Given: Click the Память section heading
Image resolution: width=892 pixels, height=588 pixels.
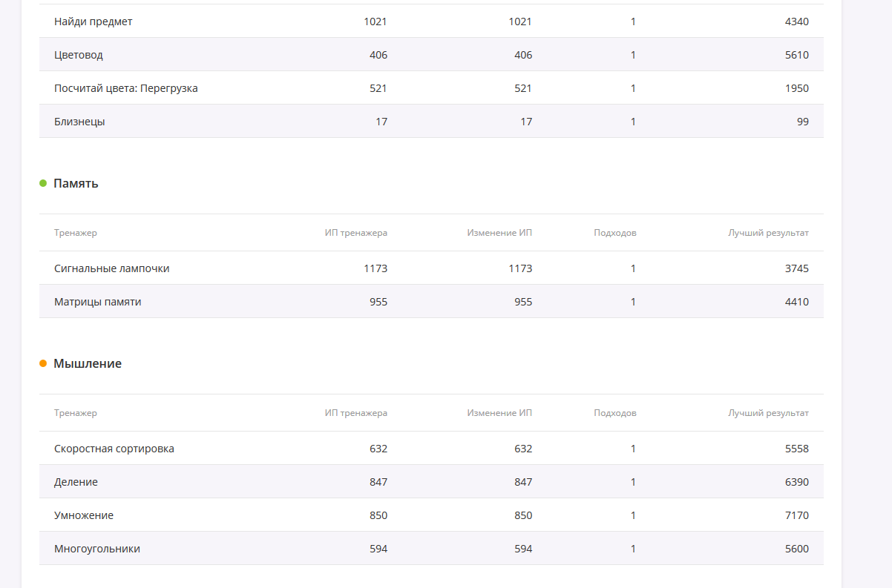Looking at the screenshot, I should 76,183.
